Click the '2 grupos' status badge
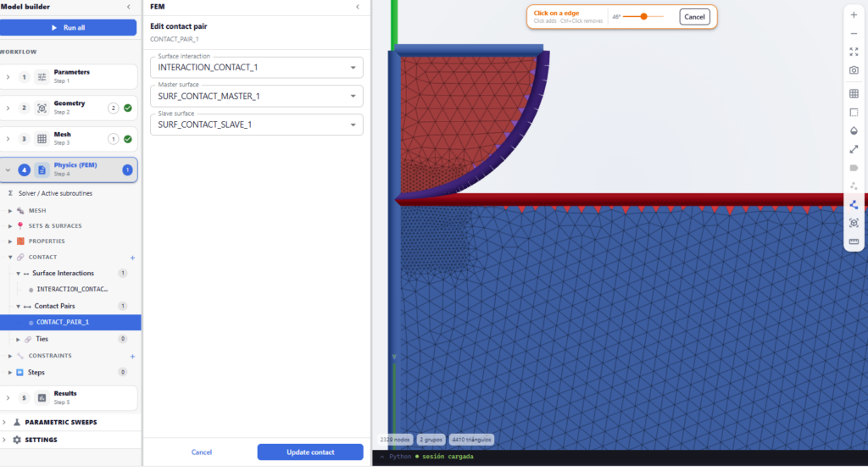868x471 pixels. 431,440
